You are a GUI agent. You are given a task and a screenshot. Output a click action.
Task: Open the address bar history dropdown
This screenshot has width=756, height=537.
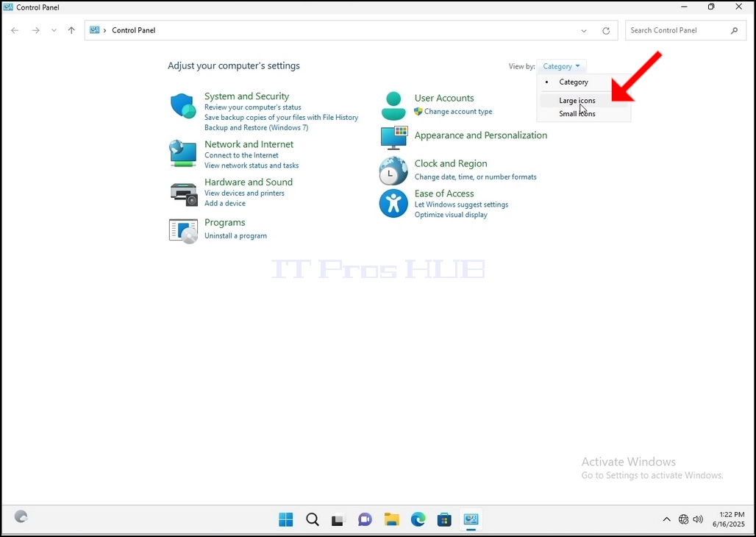click(584, 31)
